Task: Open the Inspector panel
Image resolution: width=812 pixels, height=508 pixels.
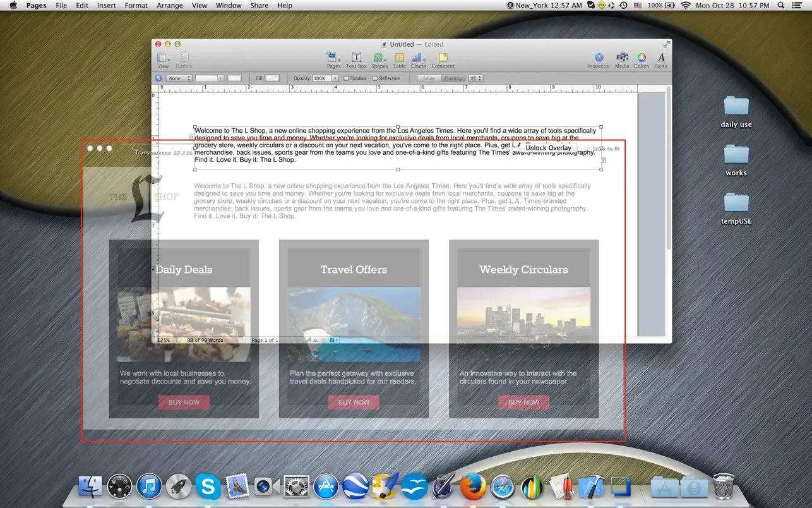Action: click(x=599, y=59)
